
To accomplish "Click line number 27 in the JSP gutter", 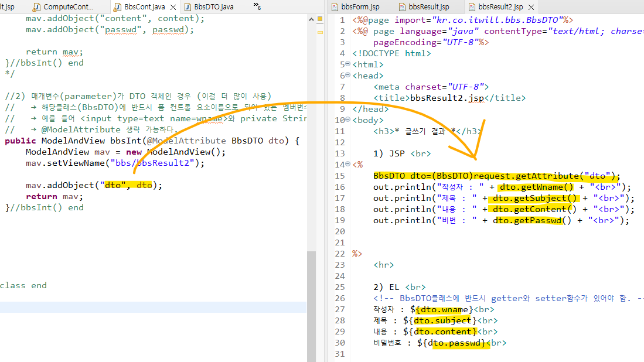I will pyautogui.click(x=340, y=309).
